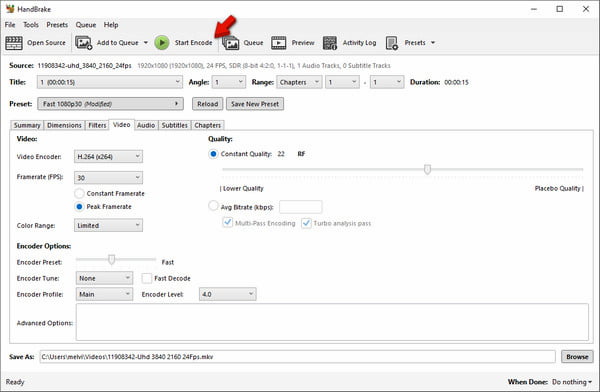Open the ending chapter dropdown
The width and height of the screenshot is (600, 392).
pyautogui.click(x=387, y=82)
